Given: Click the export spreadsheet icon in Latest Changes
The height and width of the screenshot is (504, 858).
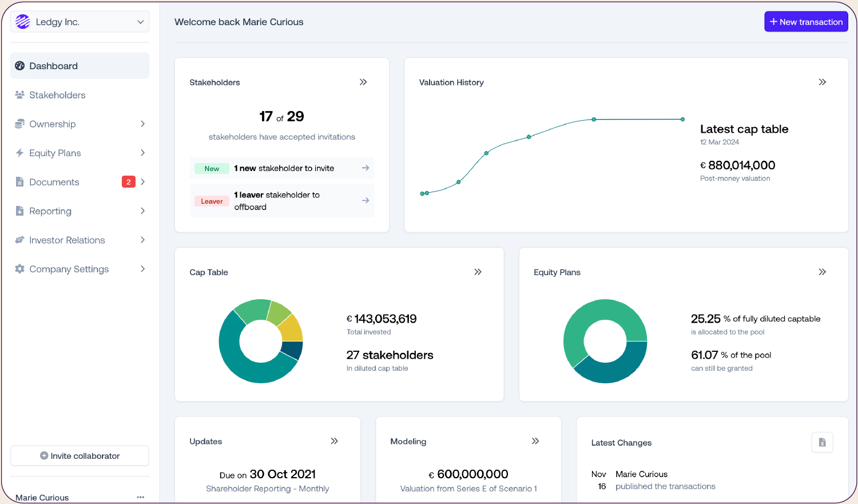Looking at the screenshot, I should 823,442.
